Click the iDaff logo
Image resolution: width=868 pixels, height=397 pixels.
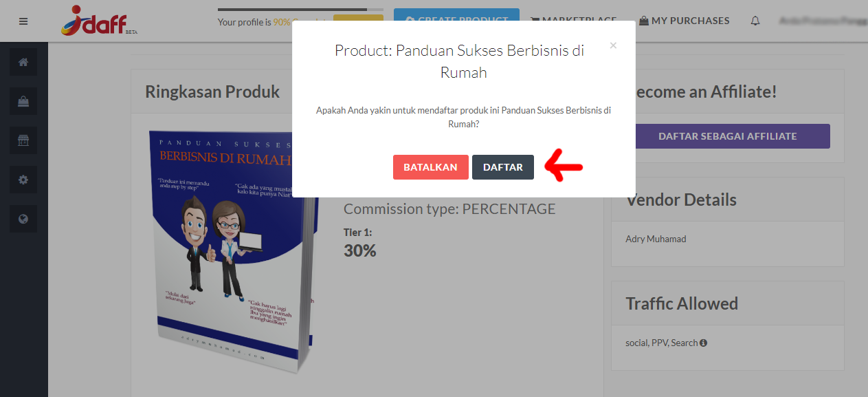(x=94, y=21)
